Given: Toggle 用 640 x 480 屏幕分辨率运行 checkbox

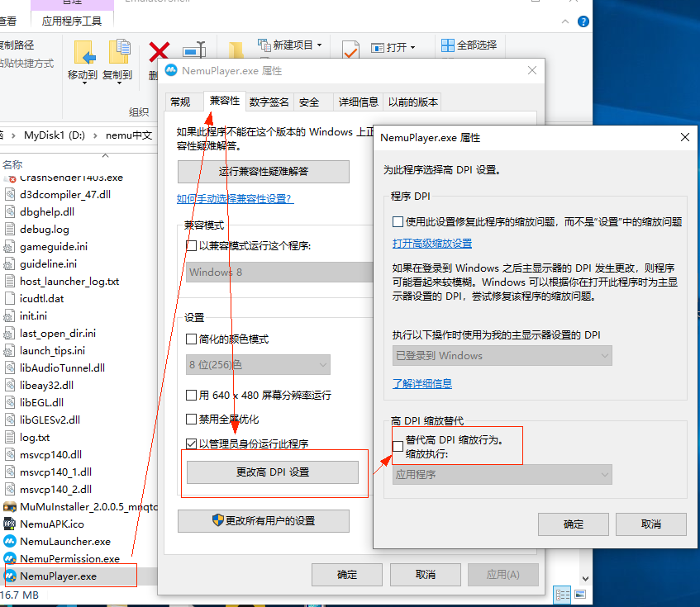Looking at the screenshot, I should (191, 395).
